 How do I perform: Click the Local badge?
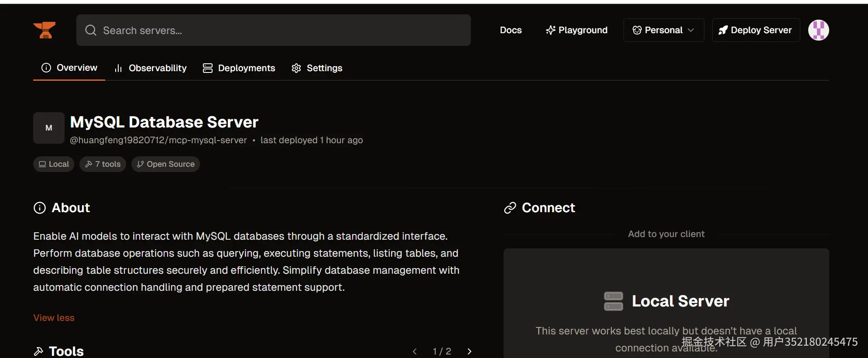pos(54,164)
